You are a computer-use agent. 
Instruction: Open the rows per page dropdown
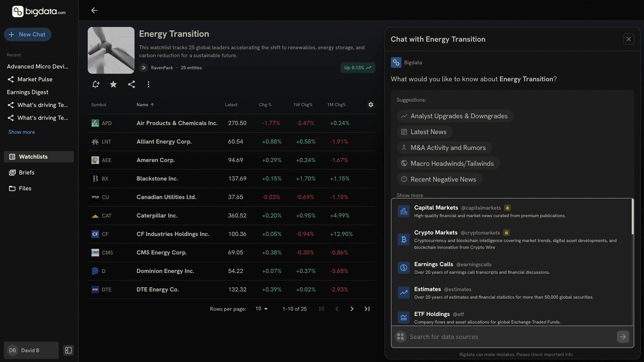click(x=262, y=309)
